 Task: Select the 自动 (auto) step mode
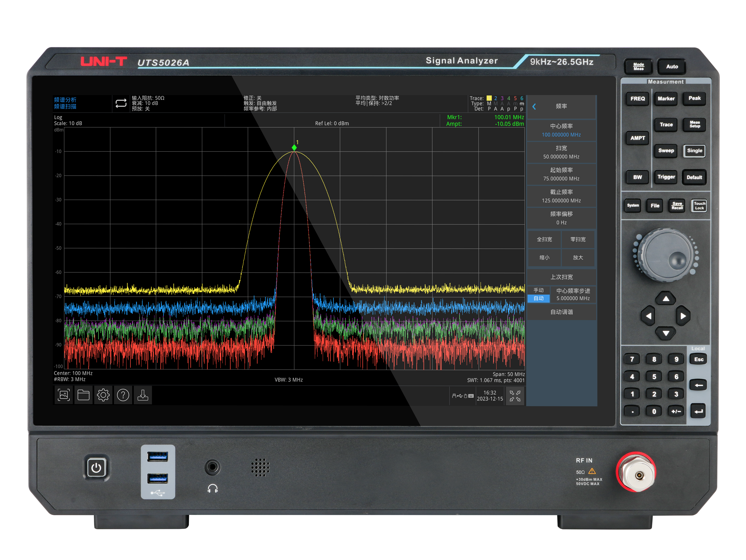coord(539,298)
